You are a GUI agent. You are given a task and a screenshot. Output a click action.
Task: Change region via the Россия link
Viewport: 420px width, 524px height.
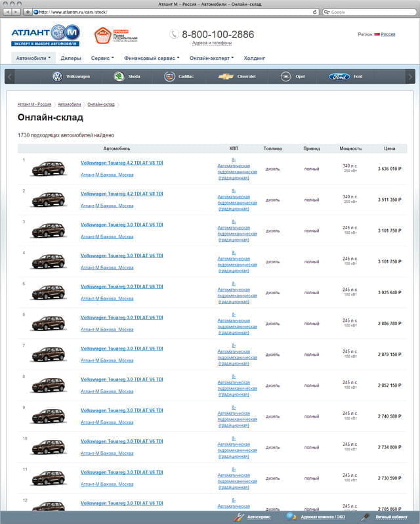tap(388, 34)
